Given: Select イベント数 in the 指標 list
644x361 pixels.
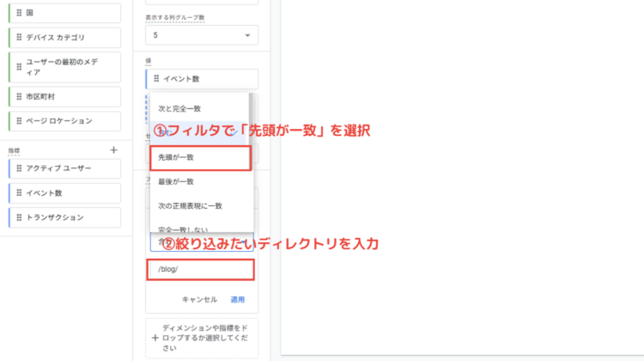Looking at the screenshot, I should 64,193.
